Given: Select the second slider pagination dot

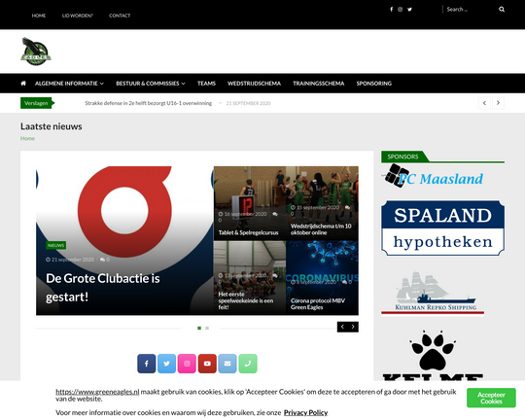Looking at the screenshot, I should click(207, 328).
